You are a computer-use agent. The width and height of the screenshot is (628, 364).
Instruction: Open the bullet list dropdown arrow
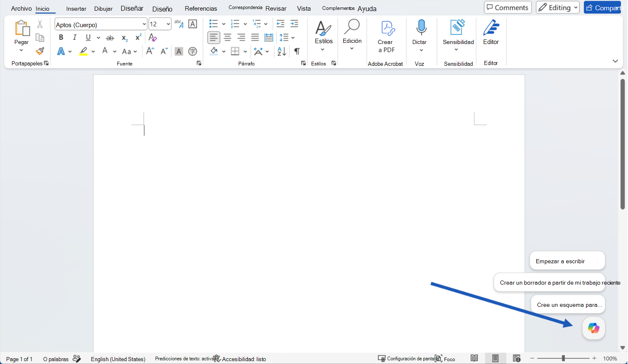[223, 24]
